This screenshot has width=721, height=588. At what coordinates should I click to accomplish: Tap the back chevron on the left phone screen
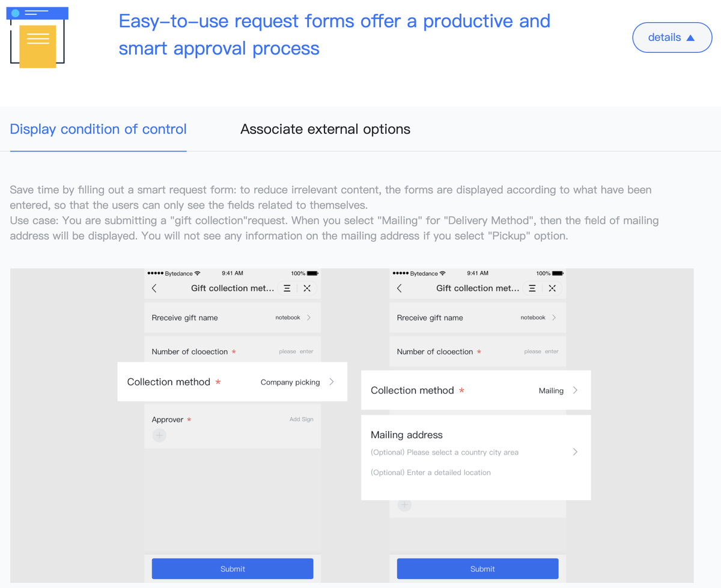click(154, 288)
